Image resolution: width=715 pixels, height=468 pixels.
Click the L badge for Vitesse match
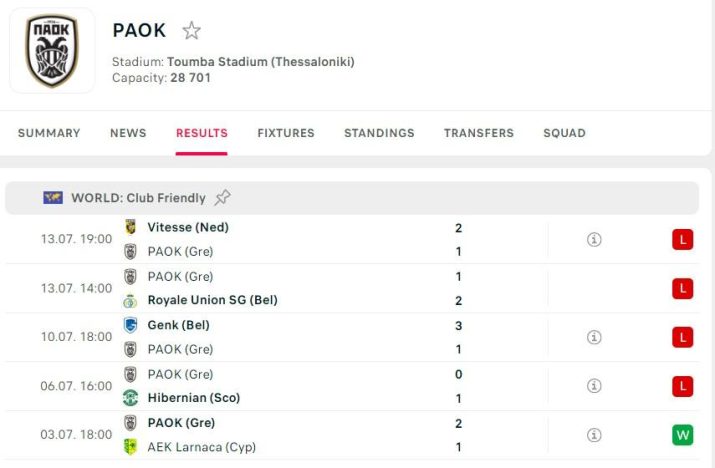pyautogui.click(x=683, y=240)
